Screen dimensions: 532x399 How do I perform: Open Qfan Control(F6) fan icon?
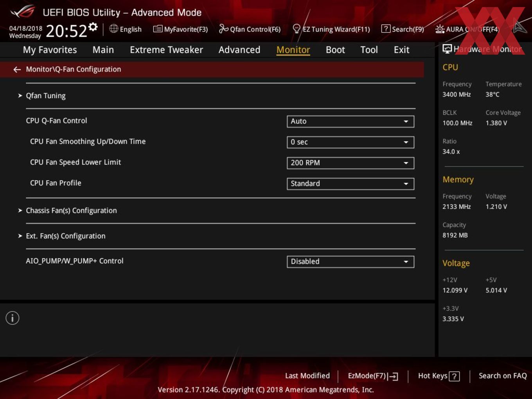(x=223, y=29)
